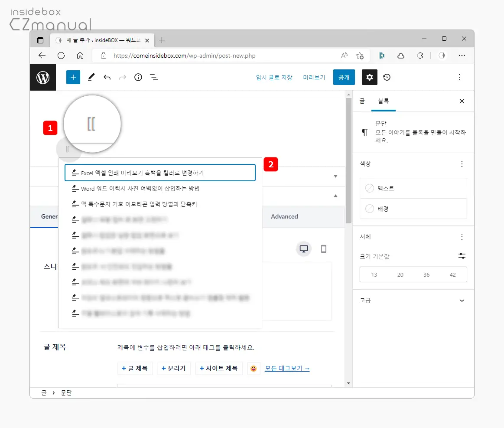Click the editor vertical scrollbar
504x428 pixels.
pyautogui.click(x=349, y=161)
